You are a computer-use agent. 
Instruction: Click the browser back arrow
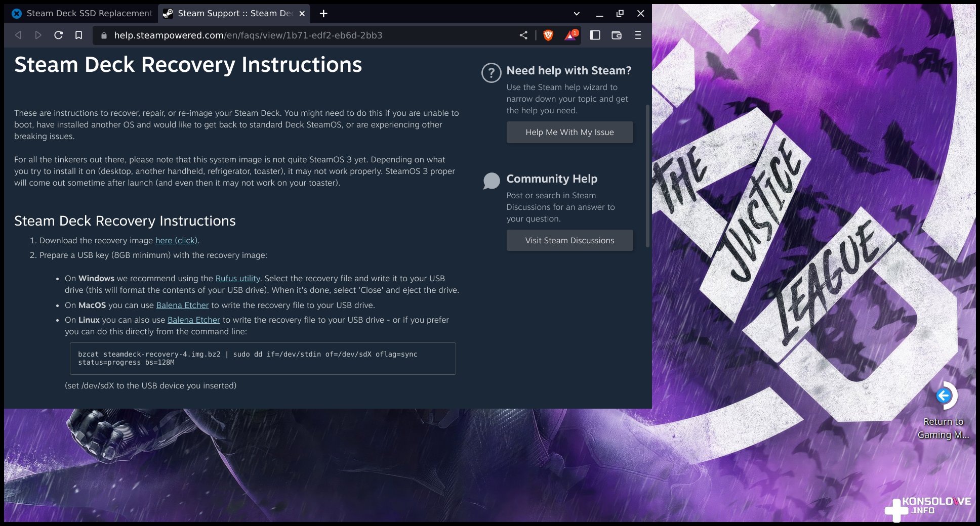pyautogui.click(x=18, y=35)
